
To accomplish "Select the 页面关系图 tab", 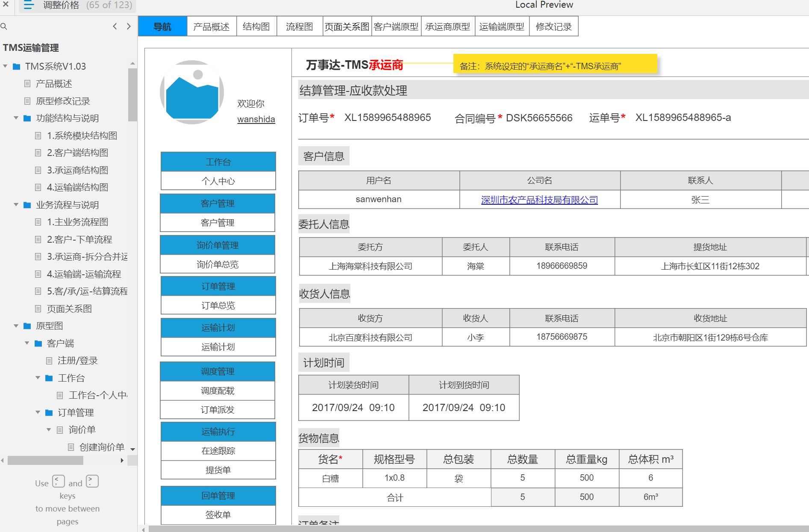I will (x=347, y=26).
